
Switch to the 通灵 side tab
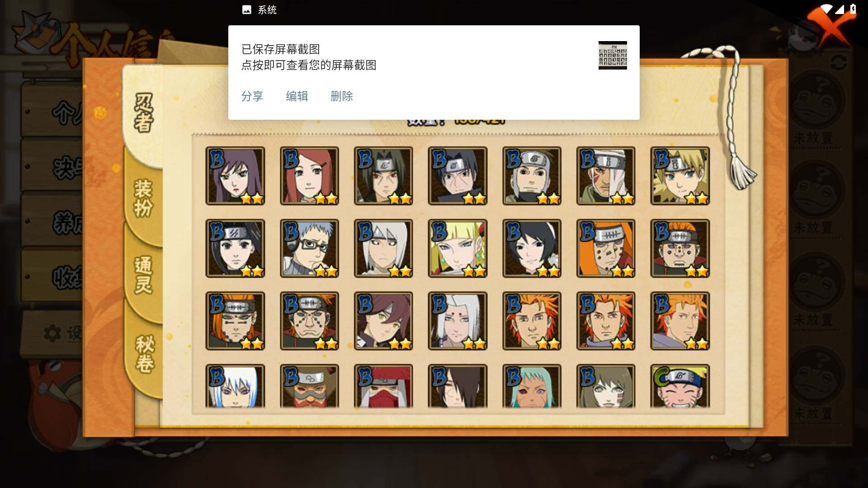pyautogui.click(x=143, y=275)
